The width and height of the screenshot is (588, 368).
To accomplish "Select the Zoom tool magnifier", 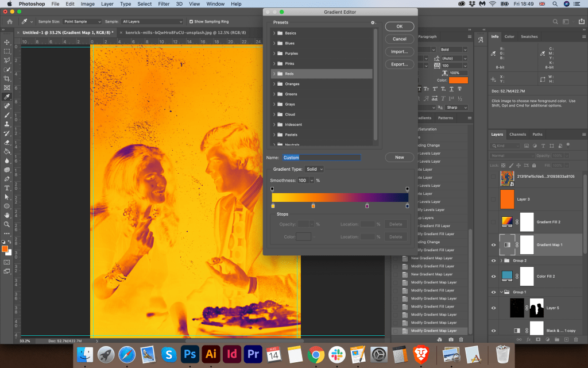I will (x=7, y=224).
